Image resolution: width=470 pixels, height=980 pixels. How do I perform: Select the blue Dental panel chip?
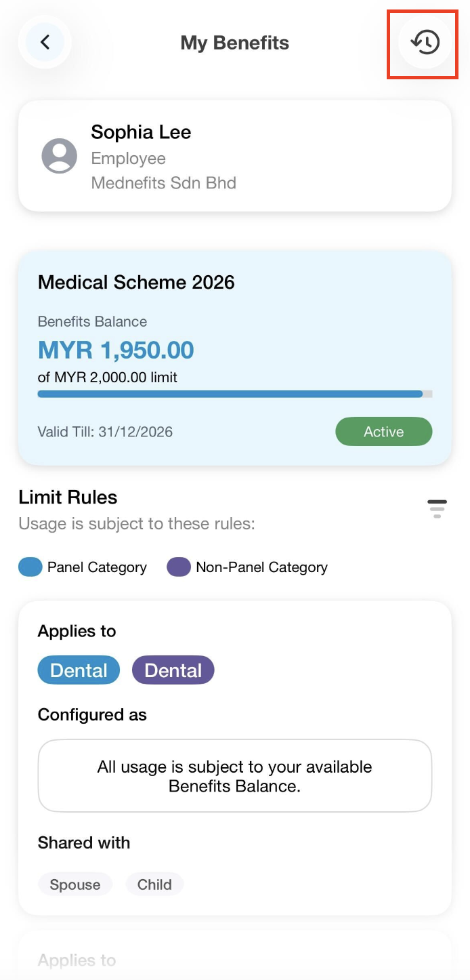[x=79, y=670]
